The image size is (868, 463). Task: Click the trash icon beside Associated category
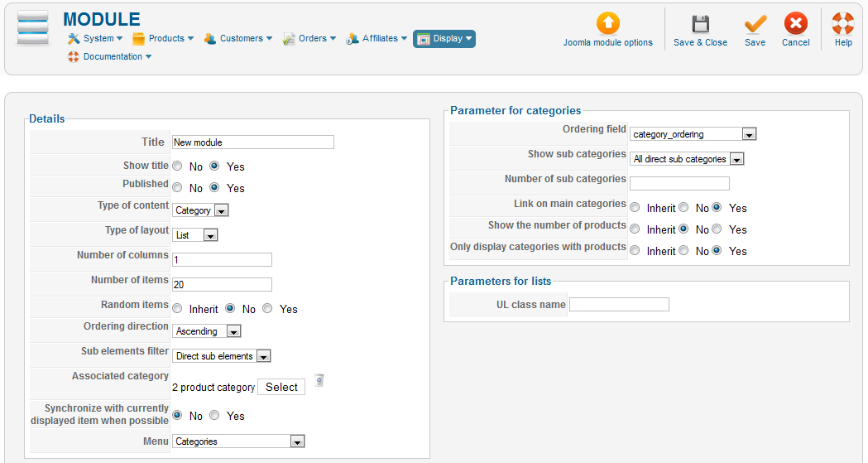(x=319, y=381)
